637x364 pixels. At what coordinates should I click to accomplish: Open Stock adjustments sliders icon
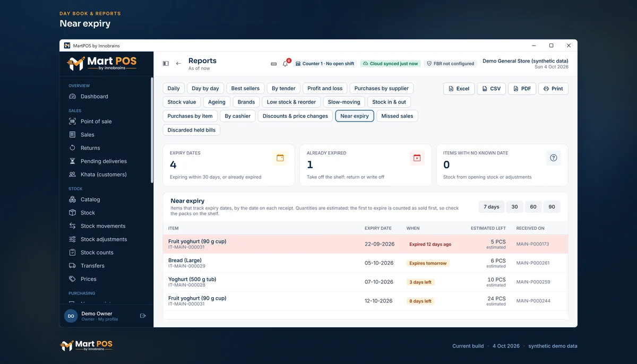[73, 239]
